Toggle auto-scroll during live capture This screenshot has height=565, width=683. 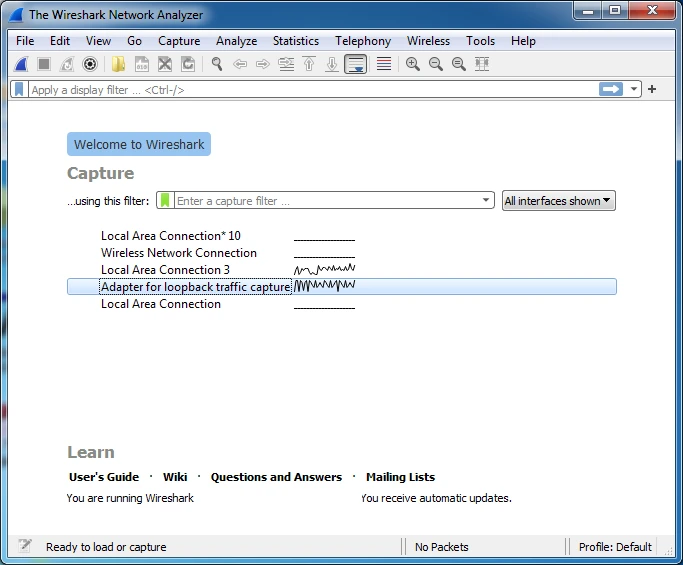coord(355,64)
